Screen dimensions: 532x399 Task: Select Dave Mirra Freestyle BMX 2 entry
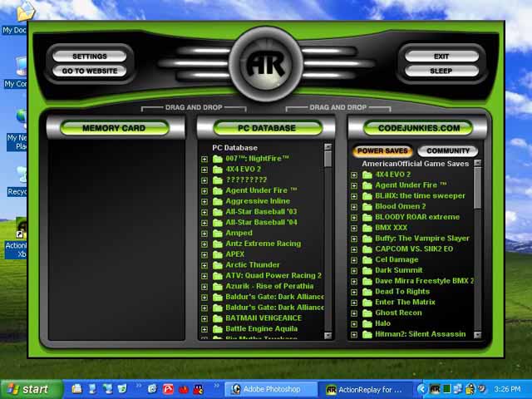[x=425, y=281]
